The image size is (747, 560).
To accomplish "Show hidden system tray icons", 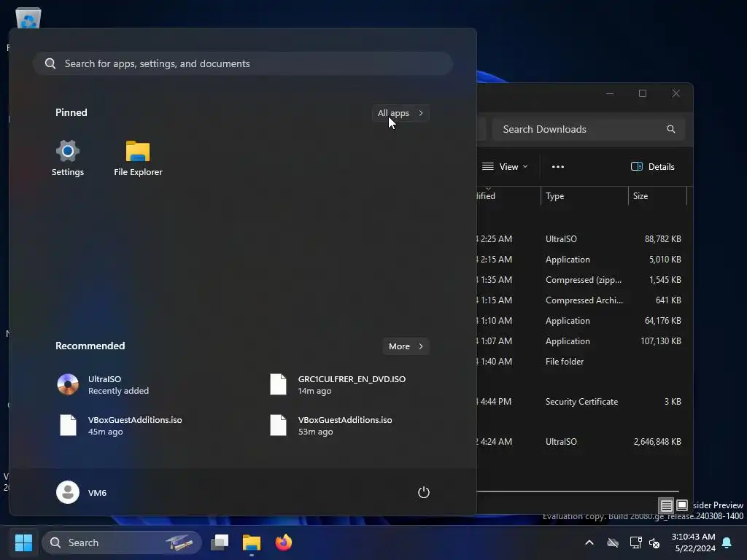I will coord(589,542).
